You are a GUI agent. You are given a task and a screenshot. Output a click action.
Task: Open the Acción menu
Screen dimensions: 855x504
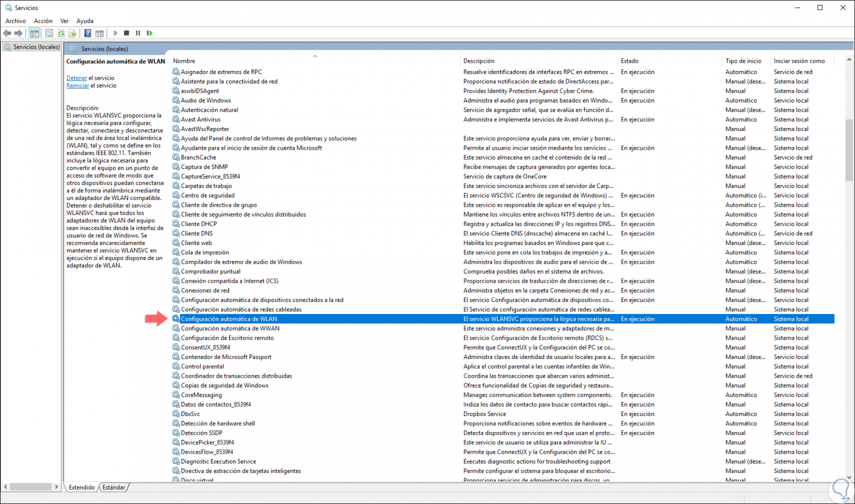(43, 21)
